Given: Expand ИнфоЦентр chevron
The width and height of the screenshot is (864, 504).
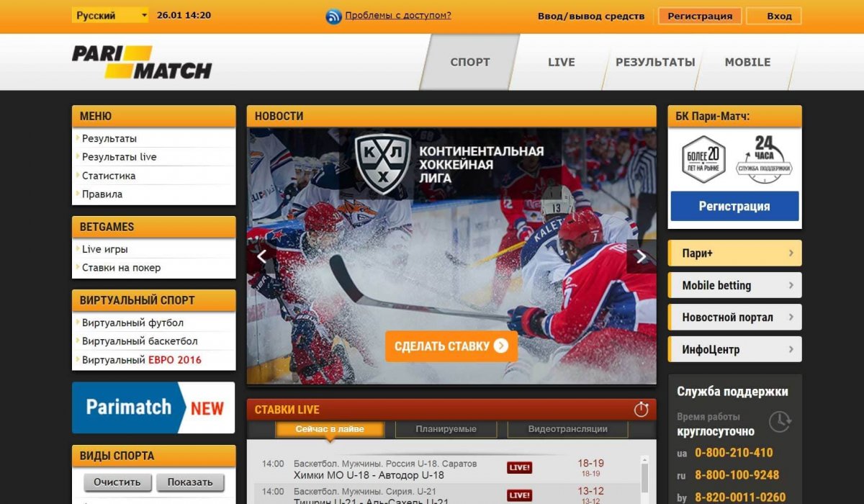Looking at the screenshot, I should [791, 349].
